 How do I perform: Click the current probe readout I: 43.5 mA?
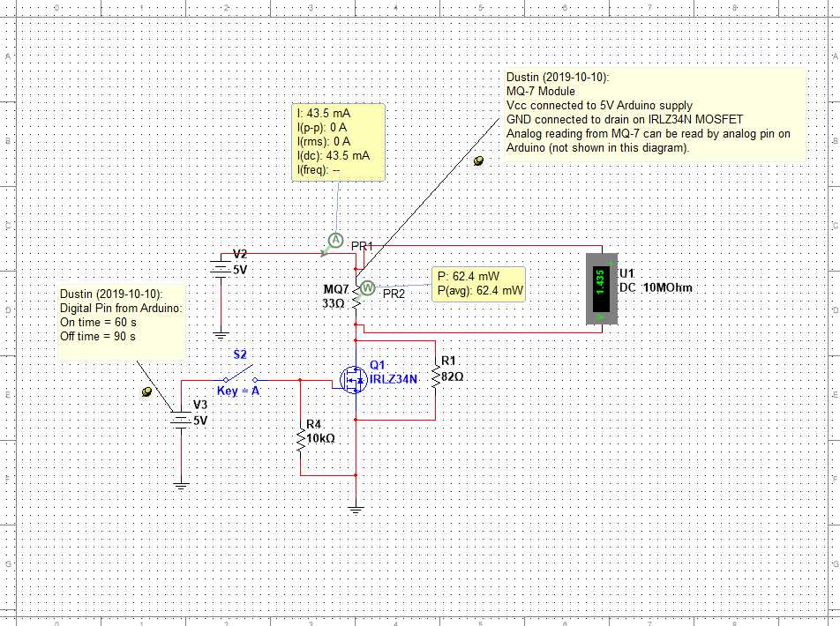[x=338, y=142]
